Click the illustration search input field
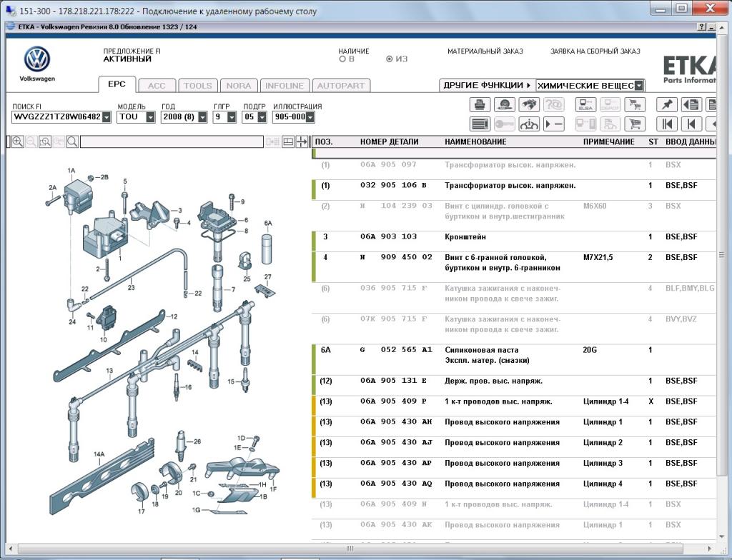732x560 pixels. point(172,141)
